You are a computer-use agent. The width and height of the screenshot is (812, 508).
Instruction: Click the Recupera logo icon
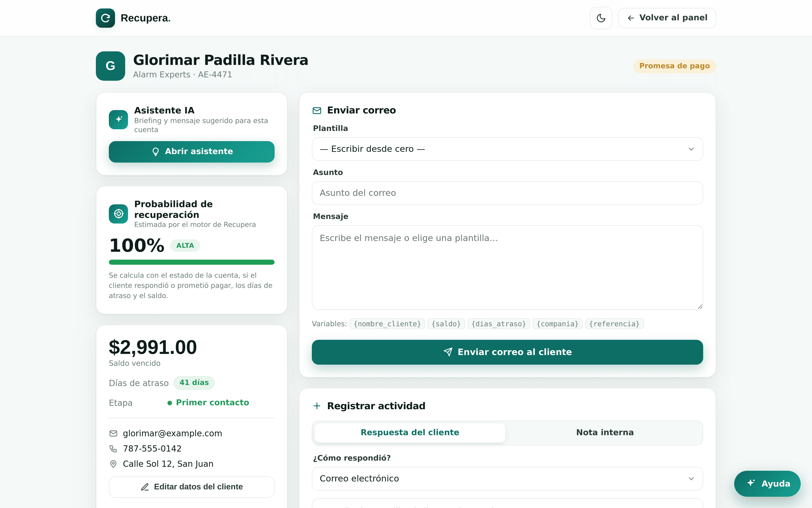pos(105,18)
